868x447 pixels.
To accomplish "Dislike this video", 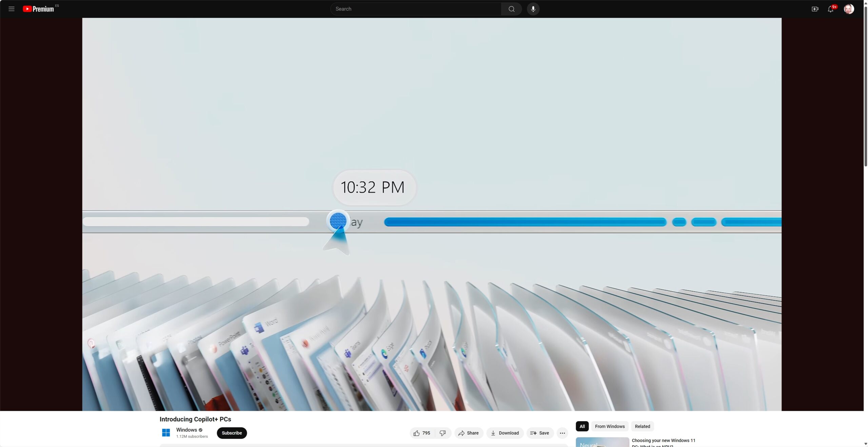I will click(x=442, y=433).
